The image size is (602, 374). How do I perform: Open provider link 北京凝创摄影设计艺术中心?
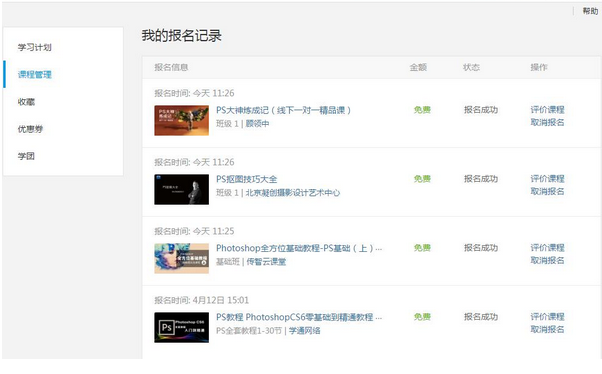click(293, 193)
